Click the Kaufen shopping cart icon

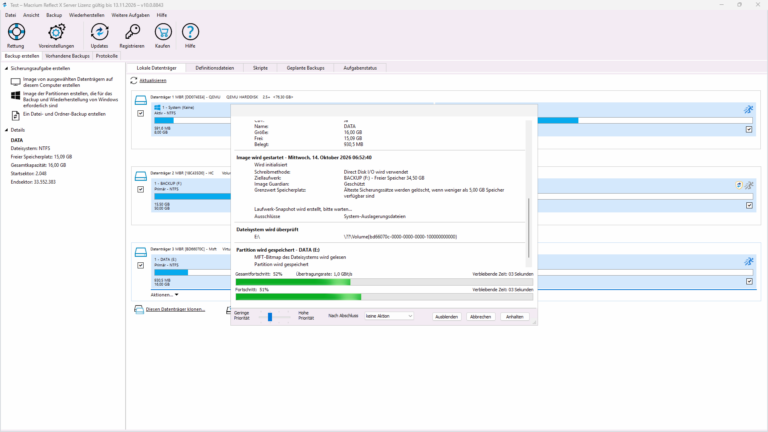click(163, 32)
